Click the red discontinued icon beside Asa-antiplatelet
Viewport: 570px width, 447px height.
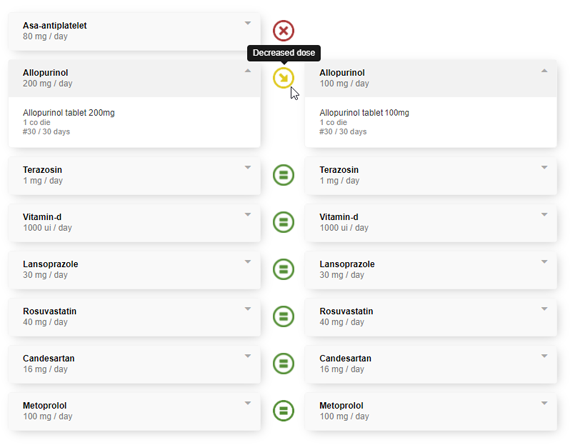click(283, 31)
